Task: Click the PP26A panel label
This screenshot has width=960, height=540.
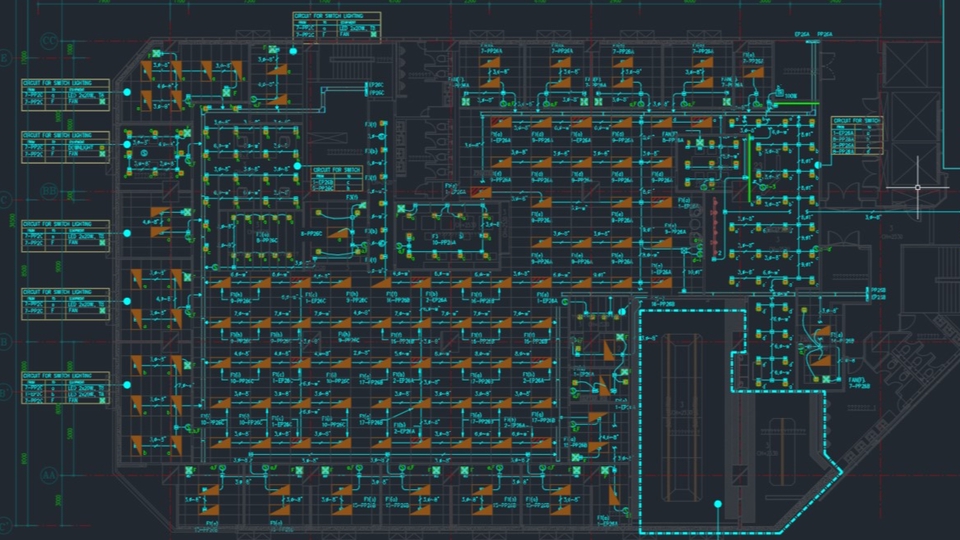Action: (825, 35)
